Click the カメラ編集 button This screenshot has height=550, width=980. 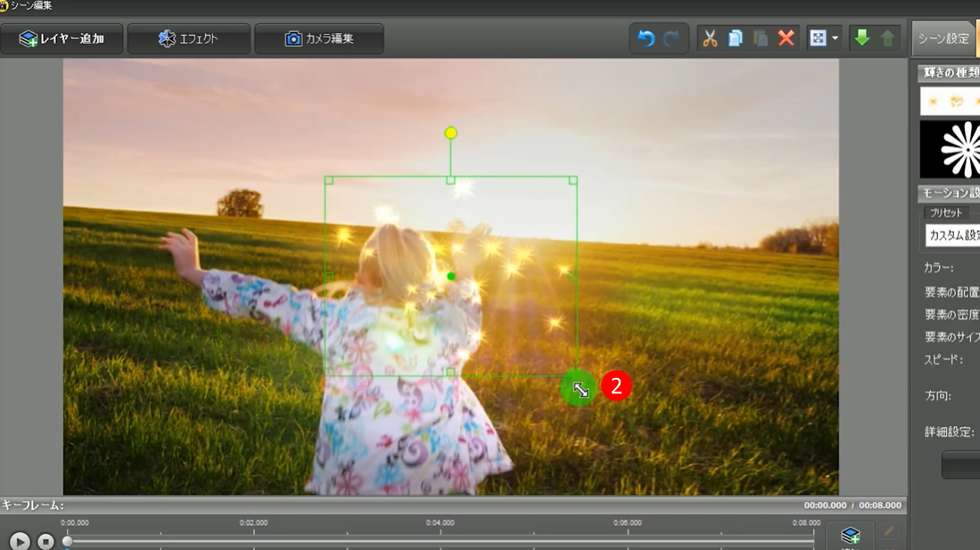click(319, 39)
